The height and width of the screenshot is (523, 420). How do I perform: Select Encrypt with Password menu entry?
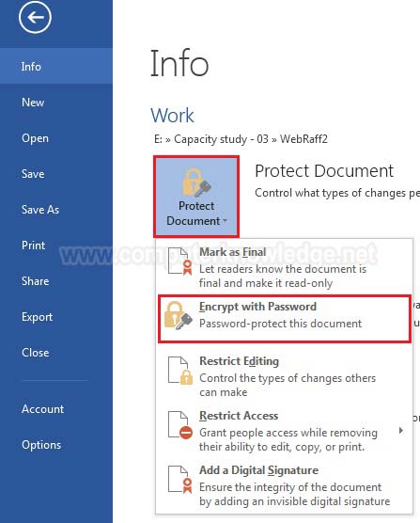(285, 319)
